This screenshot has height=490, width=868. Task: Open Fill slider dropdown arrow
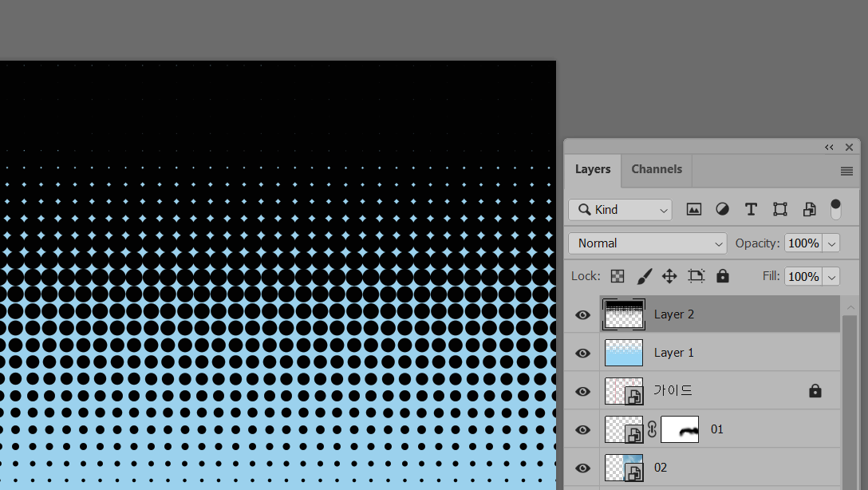pyautogui.click(x=831, y=276)
